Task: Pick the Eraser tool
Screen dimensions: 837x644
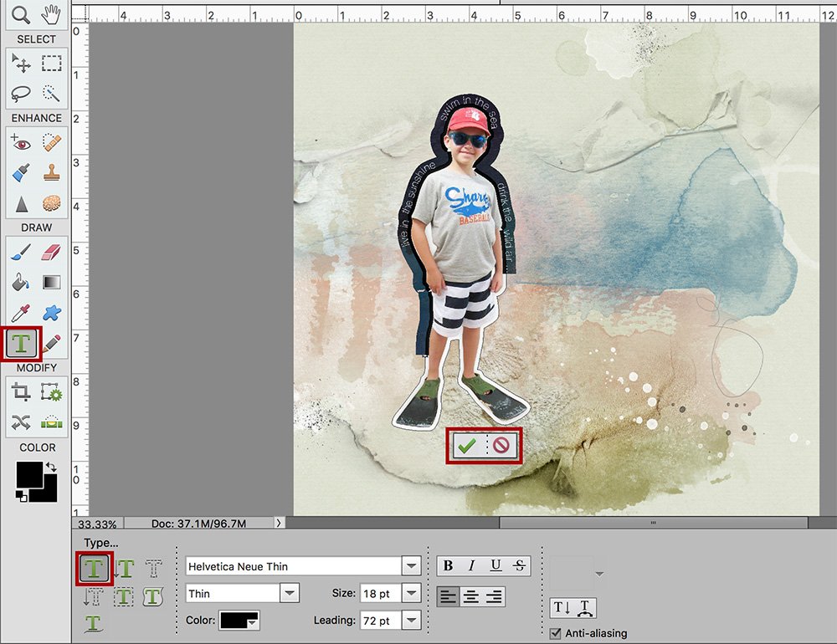Action: coord(52,252)
